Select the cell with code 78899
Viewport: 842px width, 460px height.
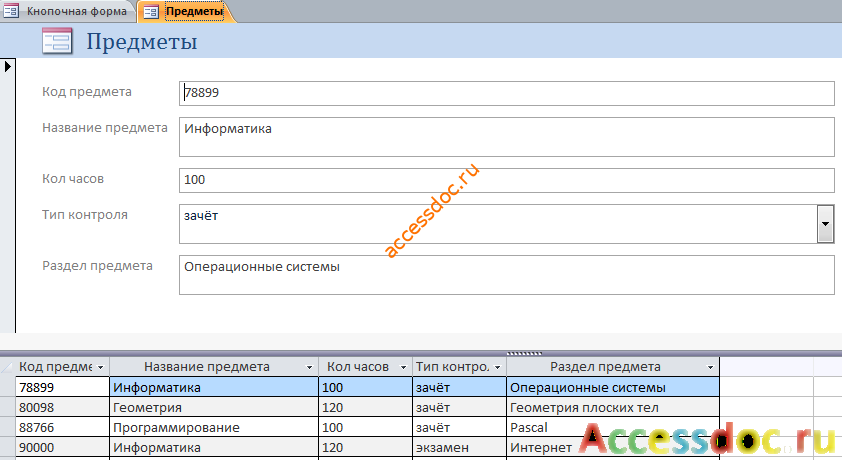tap(62, 387)
